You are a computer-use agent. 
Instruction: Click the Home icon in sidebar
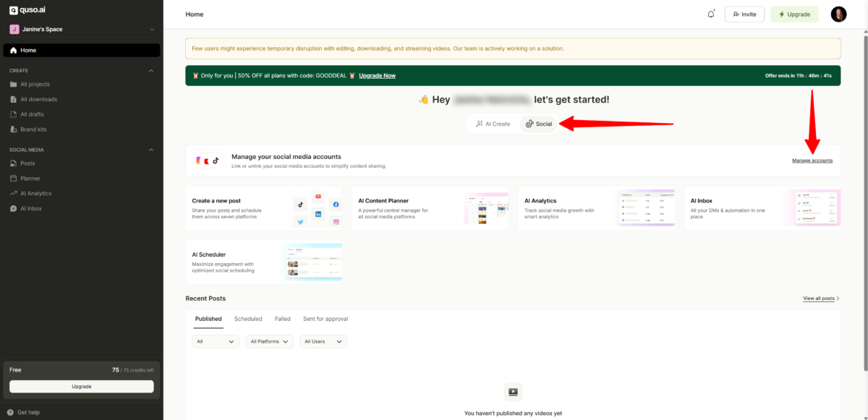pyautogui.click(x=13, y=51)
